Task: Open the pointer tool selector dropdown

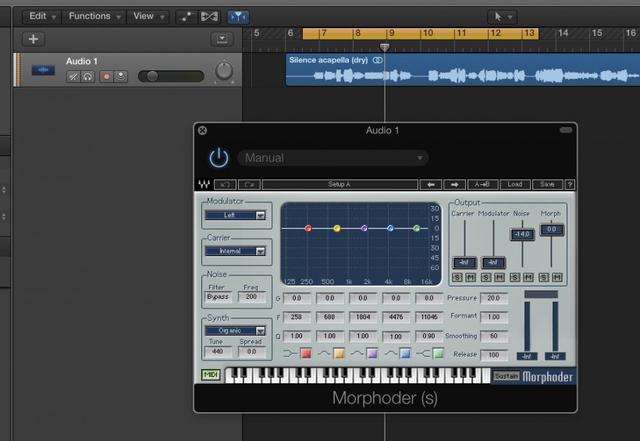Action: click(502, 17)
